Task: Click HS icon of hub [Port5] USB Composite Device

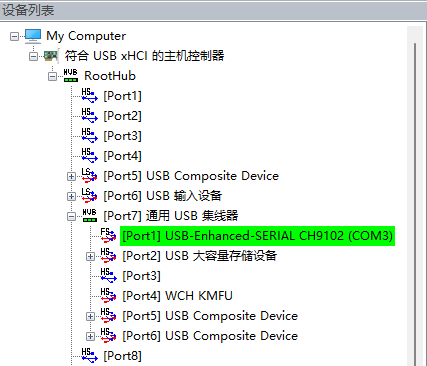Action: coord(108,315)
